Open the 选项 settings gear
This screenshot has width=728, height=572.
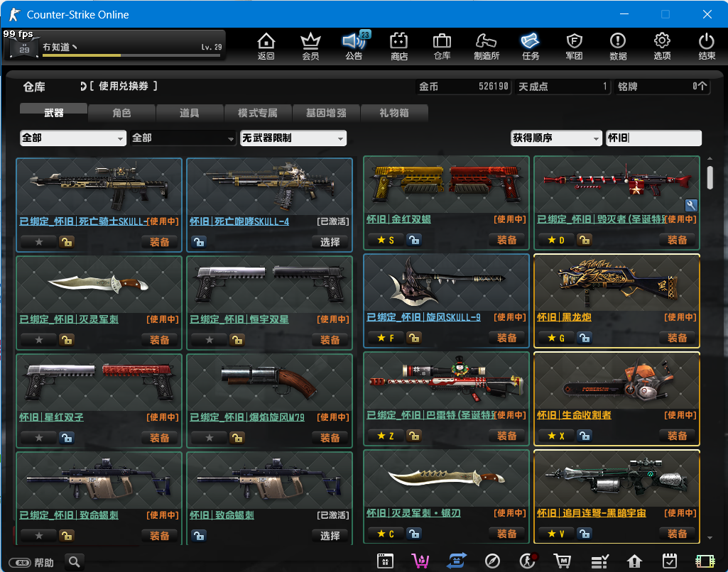coord(662,46)
